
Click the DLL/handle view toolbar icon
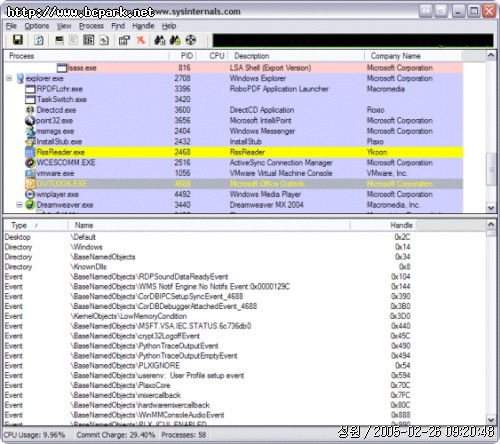104,40
